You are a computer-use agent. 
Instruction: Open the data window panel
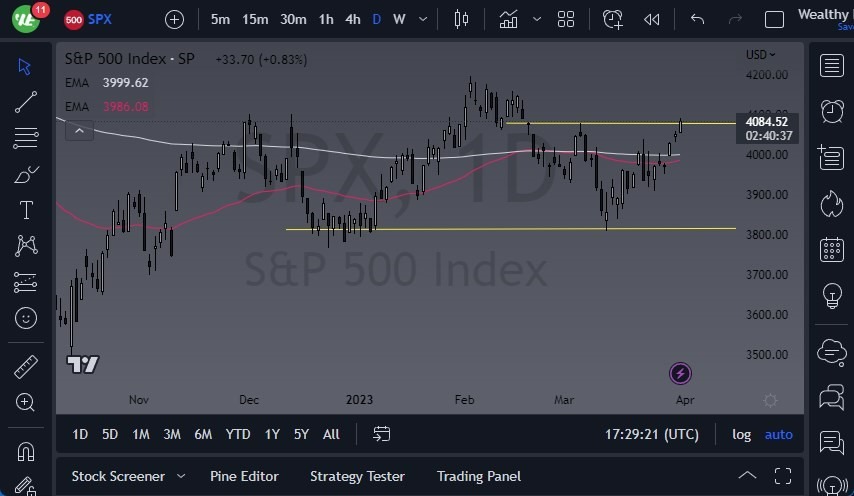pos(831,157)
